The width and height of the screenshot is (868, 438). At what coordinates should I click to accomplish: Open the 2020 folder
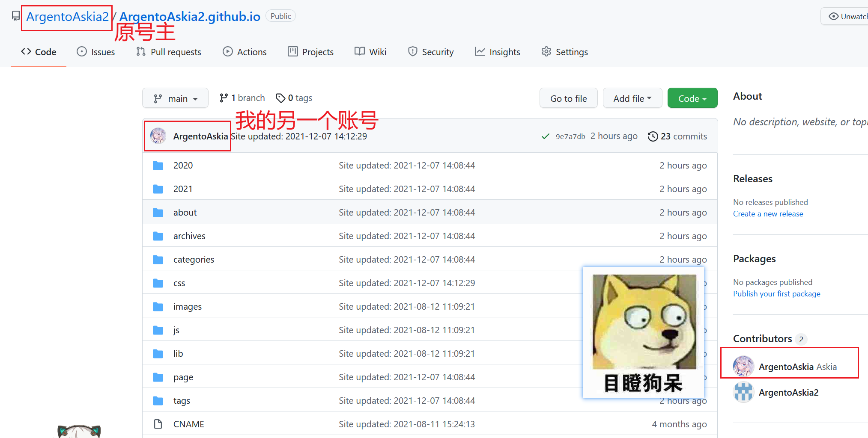pyautogui.click(x=183, y=166)
